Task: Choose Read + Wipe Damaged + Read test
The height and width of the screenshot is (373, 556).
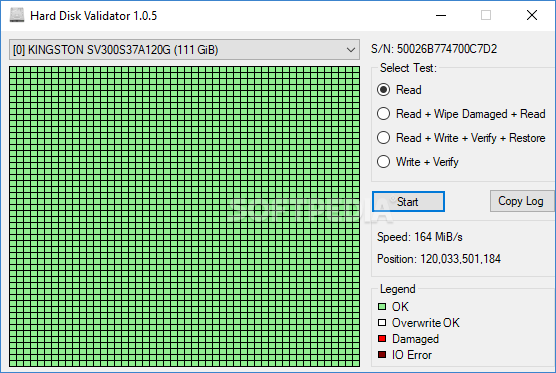Action: [461, 114]
